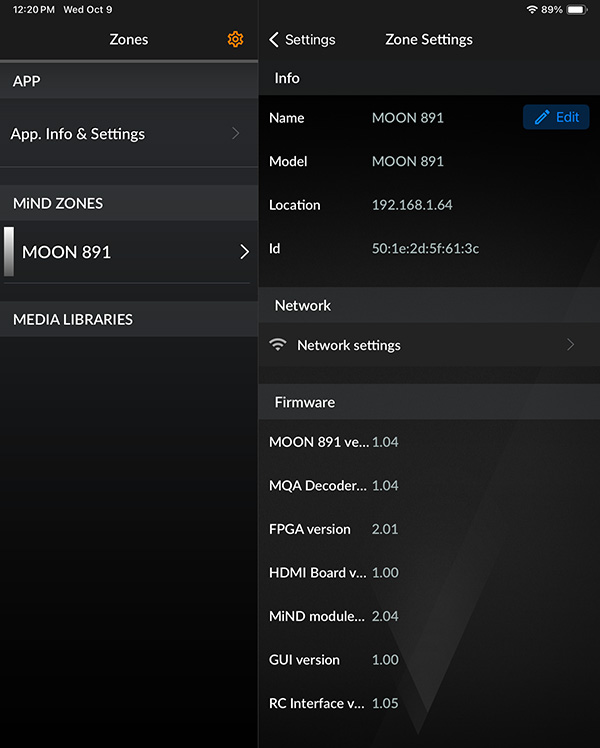Image resolution: width=600 pixels, height=748 pixels.
Task: Tap the Wi-Fi signal icon in status bar
Action: pyautogui.click(x=532, y=10)
